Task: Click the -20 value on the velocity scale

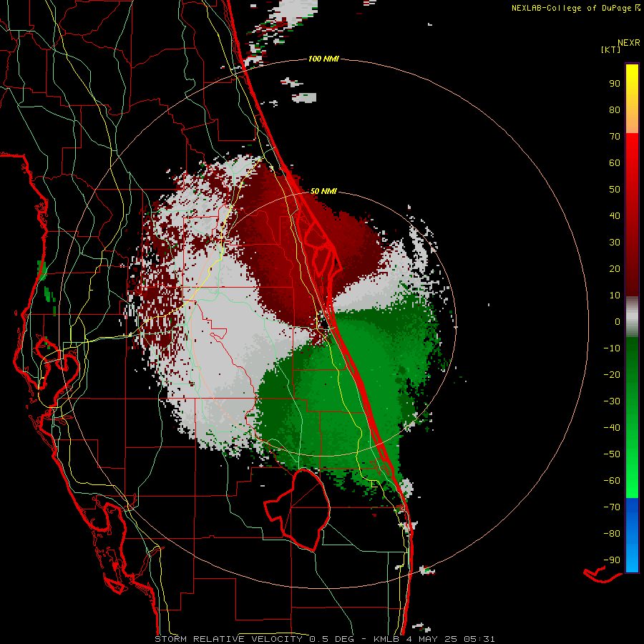Action: 612,375
